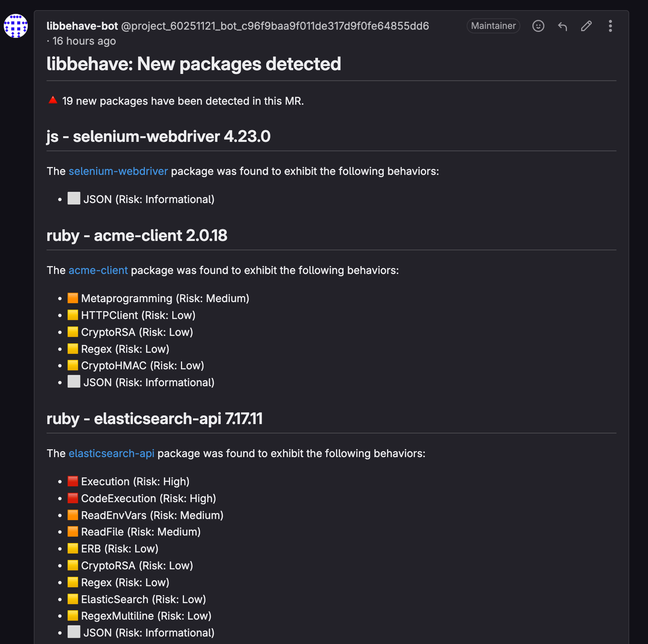Screen dimensions: 648x644
Task: Open the libbehave-bot author name
Action: (x=82, y=26)
